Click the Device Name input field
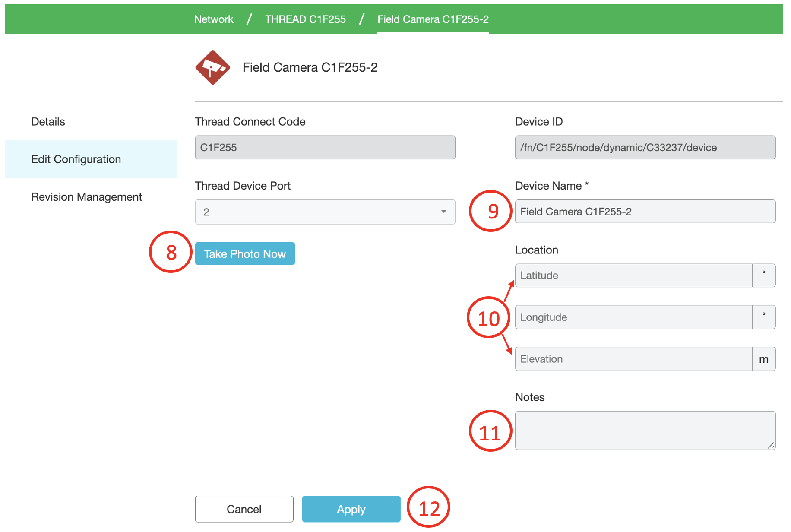Image resolution: width=791 pixels, height=532 pixels. click(645, 212)
